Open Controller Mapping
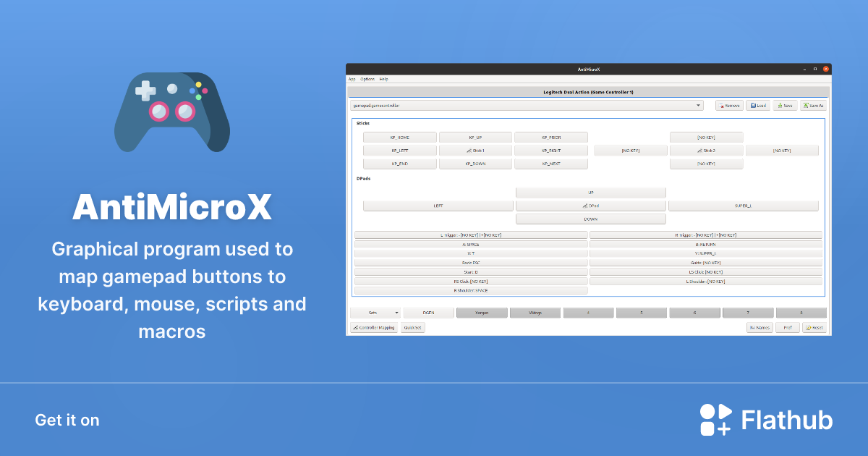 (374, 327)
